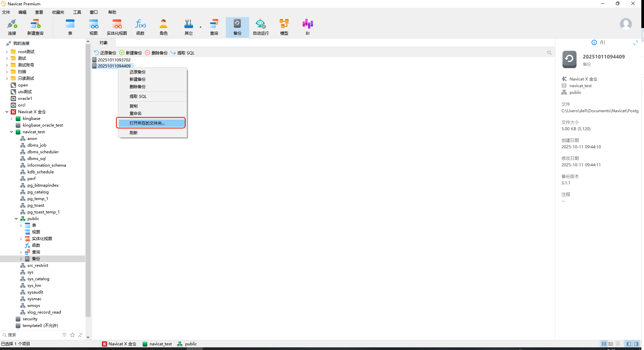Expand the kingbase database node
Viewport: 644px width, 350px height.
(12, 119)
